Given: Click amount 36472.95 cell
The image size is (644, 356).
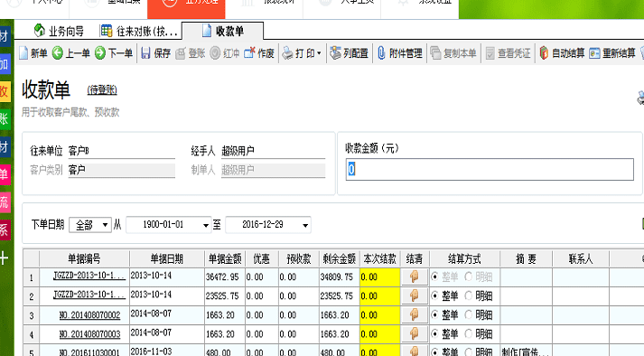Looking at the screenshot, I should [225, 276].
